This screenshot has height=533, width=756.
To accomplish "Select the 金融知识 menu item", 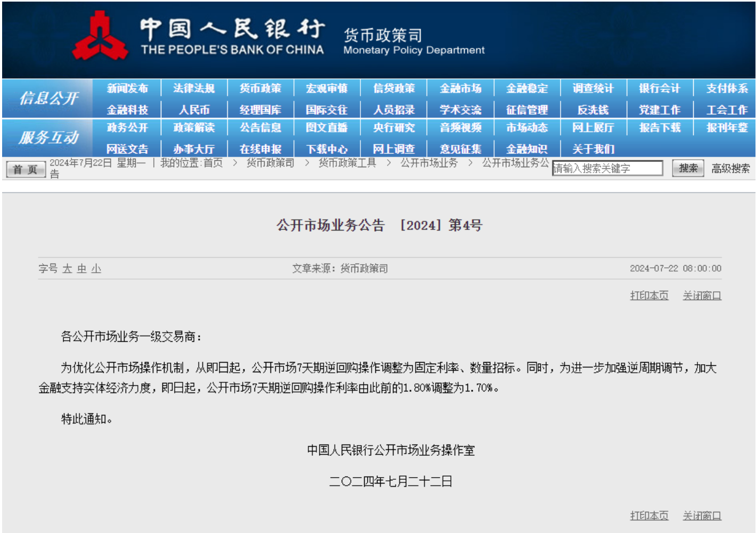I will (x=527, y=150).
